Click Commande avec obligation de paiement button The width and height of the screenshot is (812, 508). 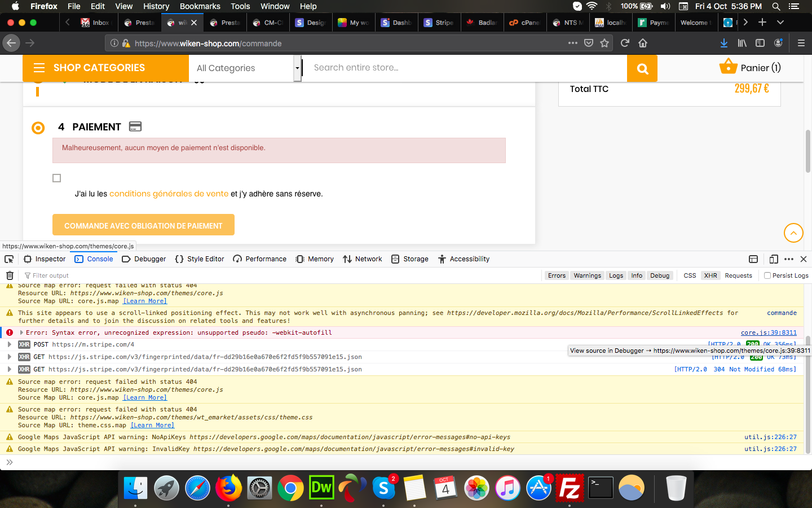click(x=143, y=225)
